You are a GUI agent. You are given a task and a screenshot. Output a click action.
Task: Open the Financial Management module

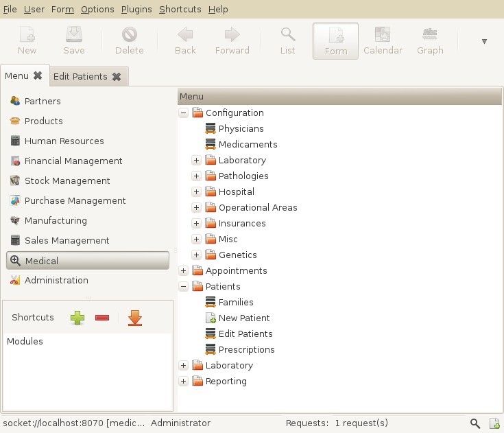[73, 161]
